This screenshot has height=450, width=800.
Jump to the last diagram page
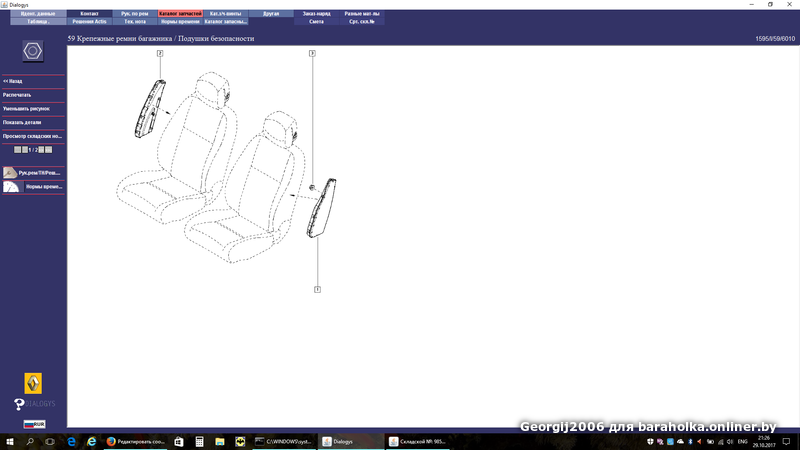point(48,149)
